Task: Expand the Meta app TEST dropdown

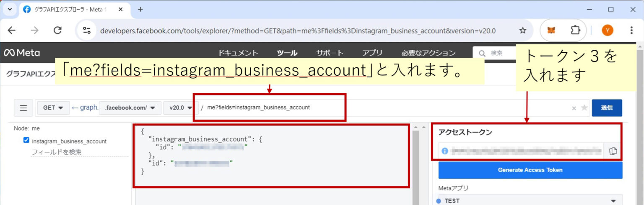Action: [530, 200]
